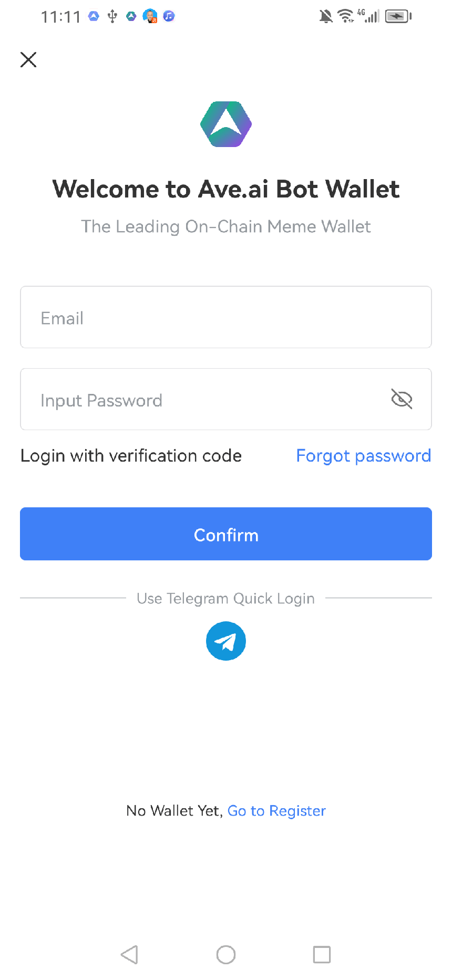
Task: Tap the Ave.ai hexagon logo
Action: tap(226, 124)
